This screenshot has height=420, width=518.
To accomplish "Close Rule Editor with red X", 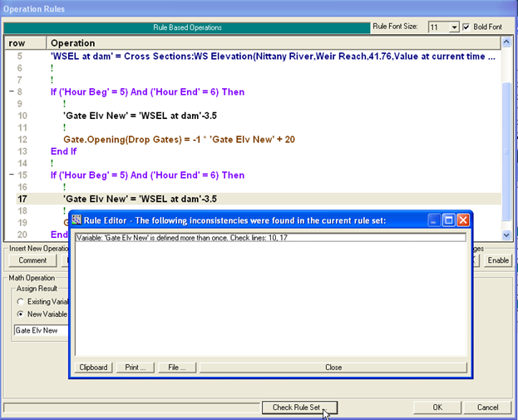I will pyautogui.click(x=463, y=220).
